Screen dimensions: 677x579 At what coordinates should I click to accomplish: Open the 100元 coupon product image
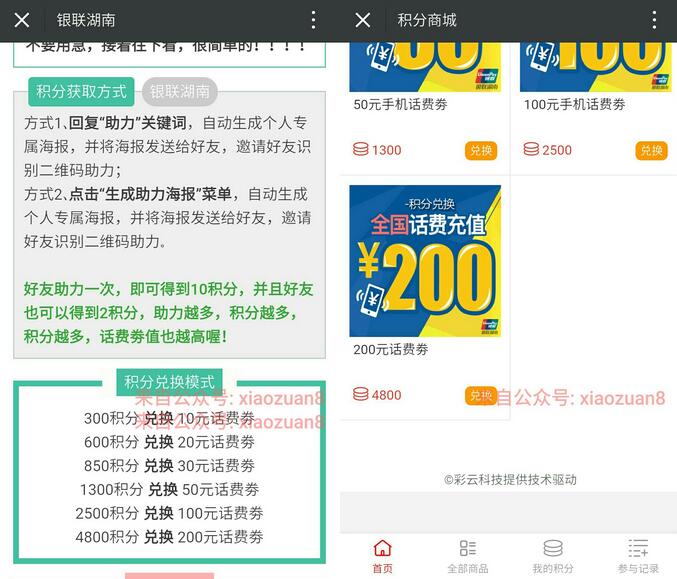(596, 67)
